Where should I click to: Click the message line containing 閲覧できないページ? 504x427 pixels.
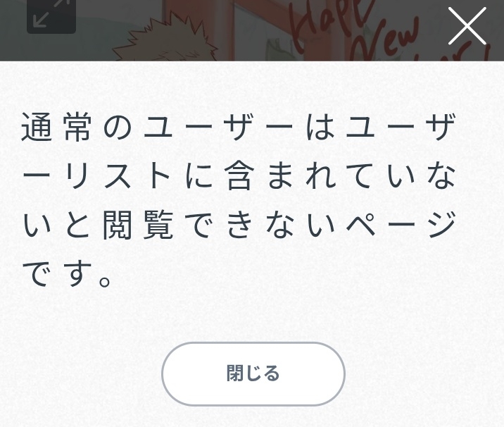tap(239, 225)
